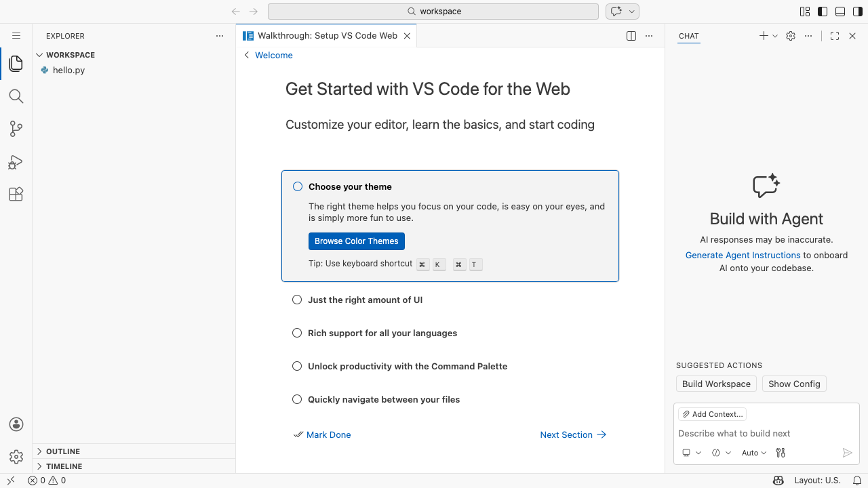The width and height of the screenshot is (868, 488).
Task: Open the Extensions view
Action: pyautogui.click(x=16, y=195)
